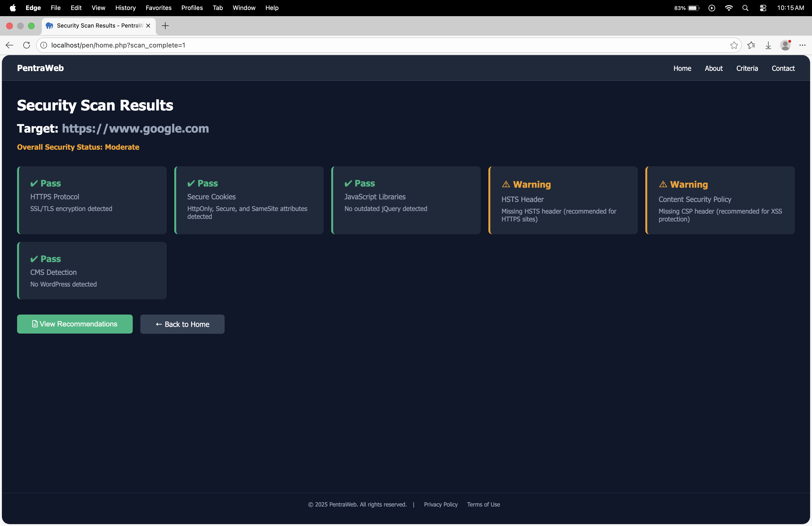Click Back to Home button

182,324
